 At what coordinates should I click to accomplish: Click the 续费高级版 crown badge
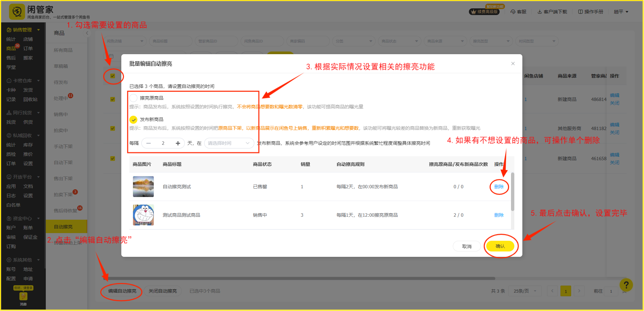pos(484,12)
